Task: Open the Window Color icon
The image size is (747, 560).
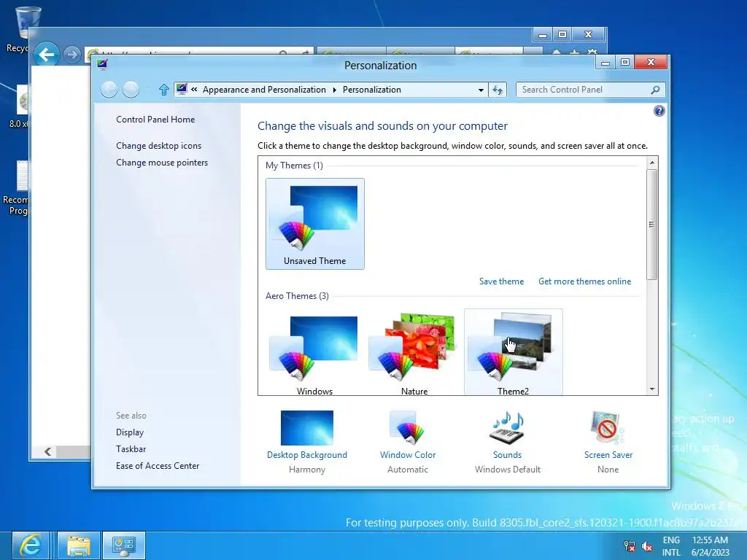Action: click(407, 427)
